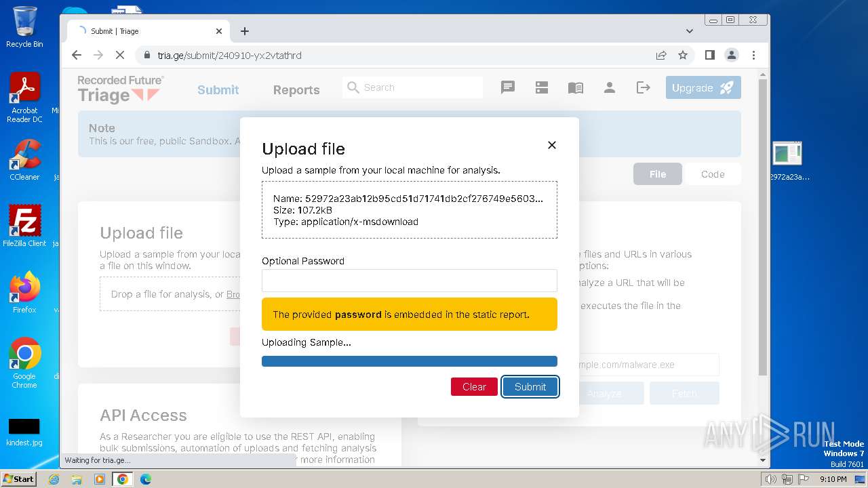Stop page loading with X button
Screen dimensions: 868x488
click(x=120, y=55)
